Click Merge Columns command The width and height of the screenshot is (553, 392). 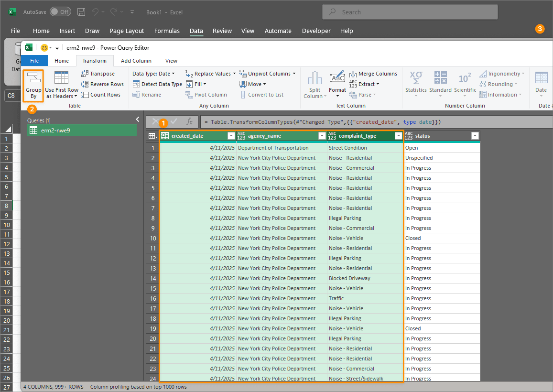point(373,74)
